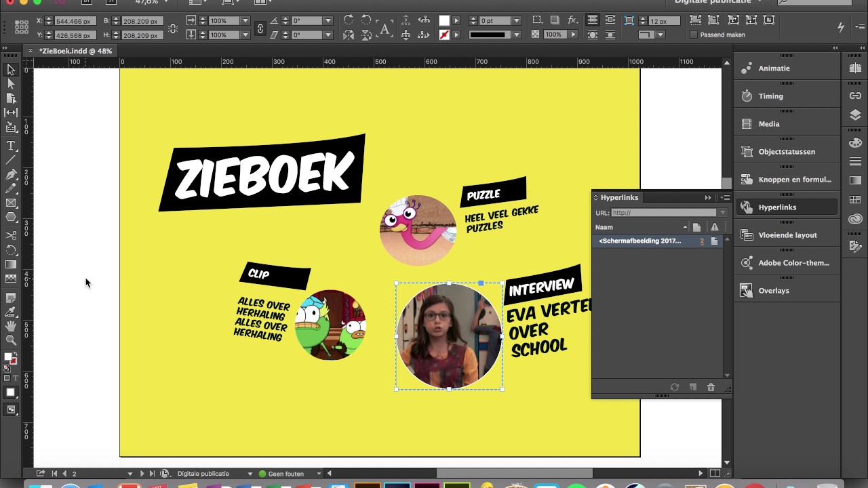Screen dimensions: 868x488
Task: Swap fill and stroke colors
Action: [x=14, y=354]
